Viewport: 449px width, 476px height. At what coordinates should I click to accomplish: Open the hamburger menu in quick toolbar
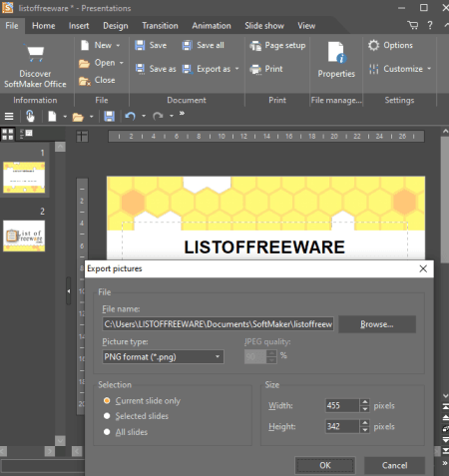coord(9,117)
